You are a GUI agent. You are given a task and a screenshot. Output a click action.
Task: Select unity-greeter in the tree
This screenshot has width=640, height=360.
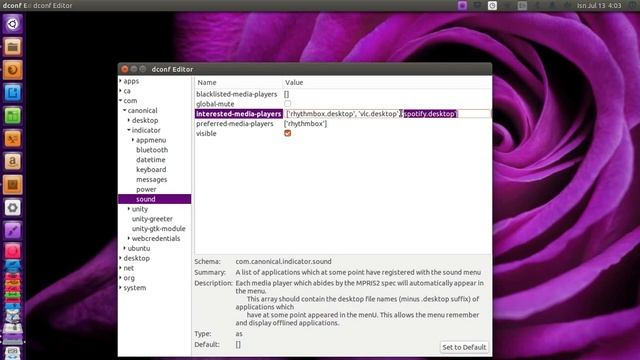click(x=152, y=219)
